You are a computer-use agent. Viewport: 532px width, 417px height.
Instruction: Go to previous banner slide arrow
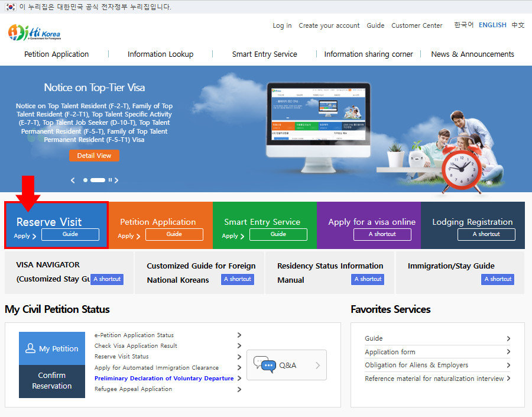tap(73, 180)
